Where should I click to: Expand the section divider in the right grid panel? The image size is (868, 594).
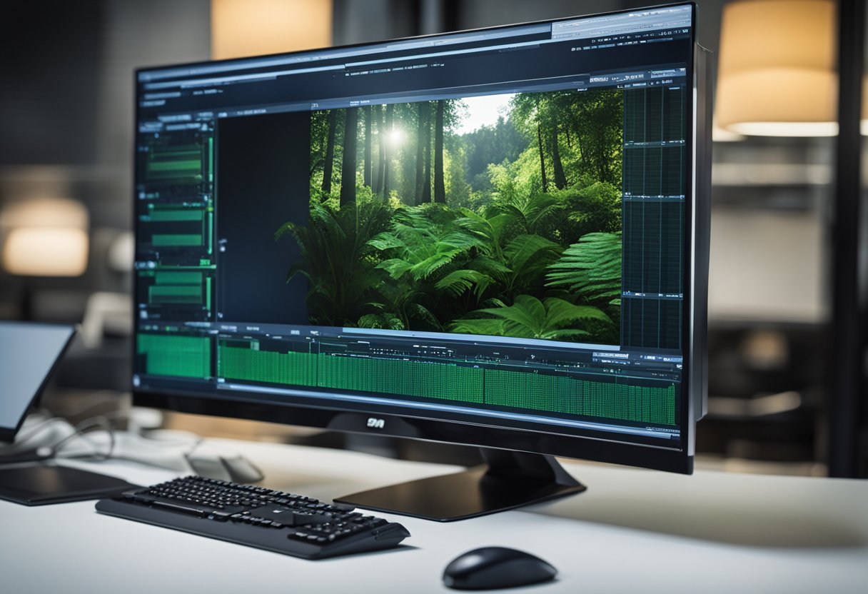[652, 144]
